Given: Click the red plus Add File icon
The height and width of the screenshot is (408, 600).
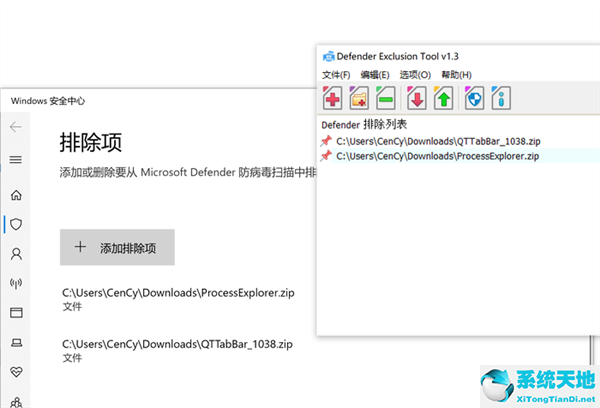Looking at the screenshot, I should click(x=332, y=98).
